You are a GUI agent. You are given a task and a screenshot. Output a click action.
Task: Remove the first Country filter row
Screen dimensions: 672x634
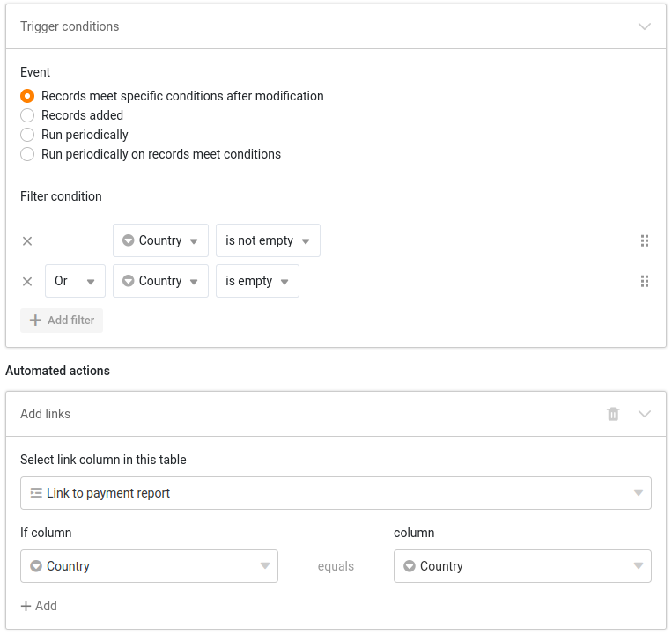[27, 240]
